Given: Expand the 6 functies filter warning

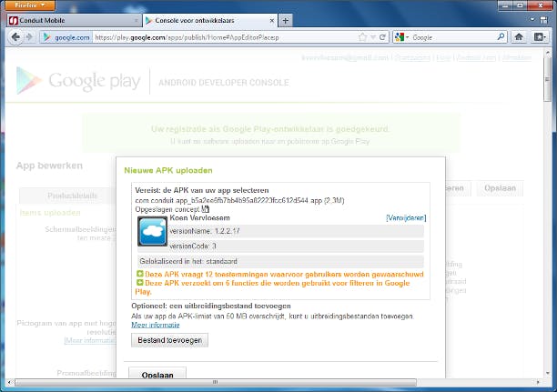Looking at the screenshot, I should tap(140, 283).
